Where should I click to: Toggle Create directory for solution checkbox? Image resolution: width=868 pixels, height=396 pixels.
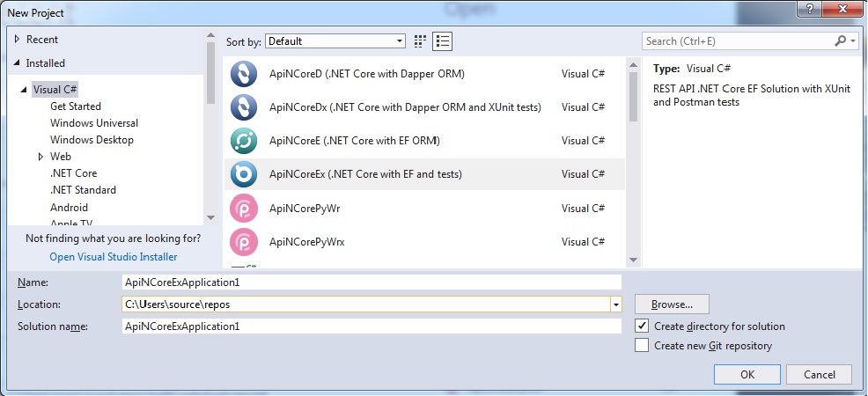(x=642, y=326)
